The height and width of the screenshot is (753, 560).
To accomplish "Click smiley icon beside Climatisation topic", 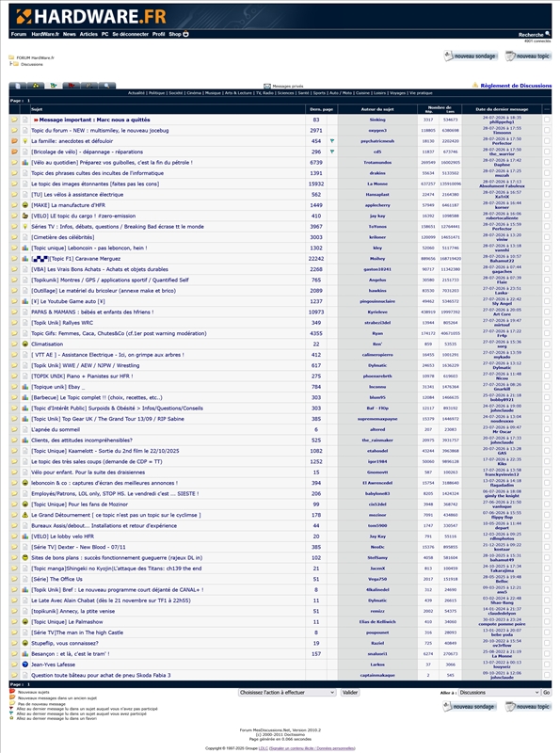I will click(25, 344).
